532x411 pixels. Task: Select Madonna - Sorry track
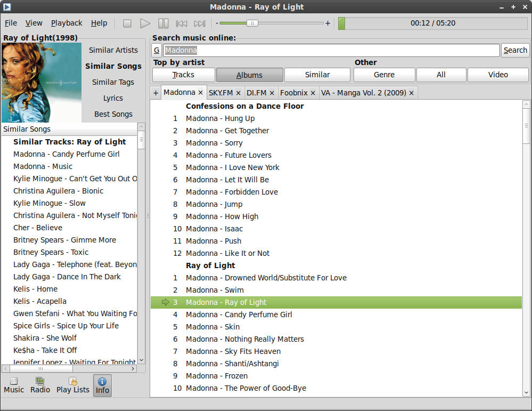[336, 143]
